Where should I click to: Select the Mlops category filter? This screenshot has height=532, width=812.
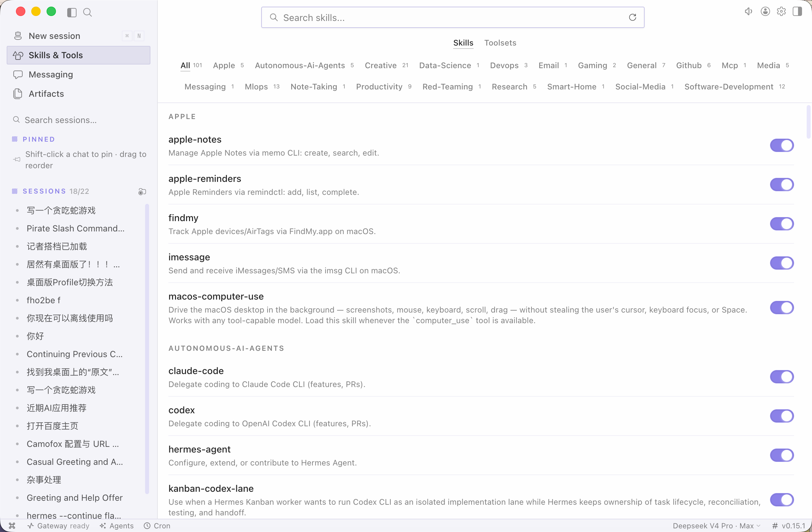click(x=262, y=87)
